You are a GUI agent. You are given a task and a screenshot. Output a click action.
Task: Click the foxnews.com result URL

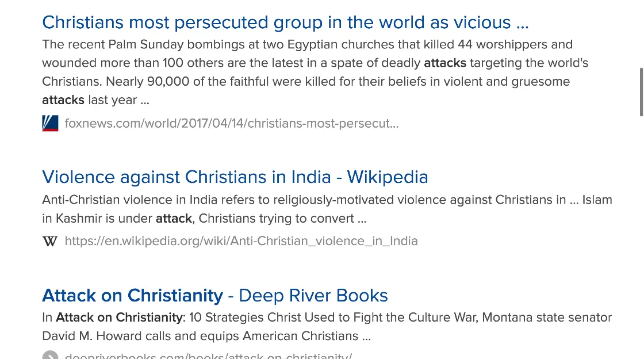(x=232, y=123)
